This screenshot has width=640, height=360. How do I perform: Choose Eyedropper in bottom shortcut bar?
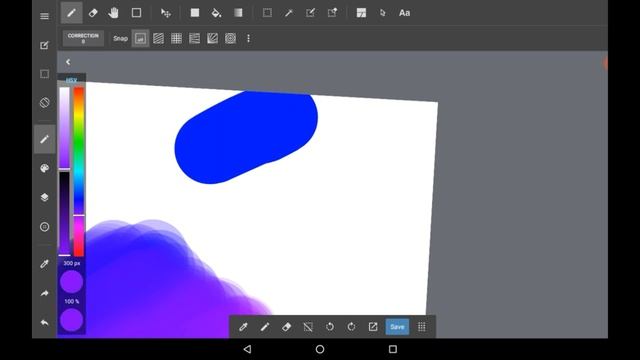[243, 327]
